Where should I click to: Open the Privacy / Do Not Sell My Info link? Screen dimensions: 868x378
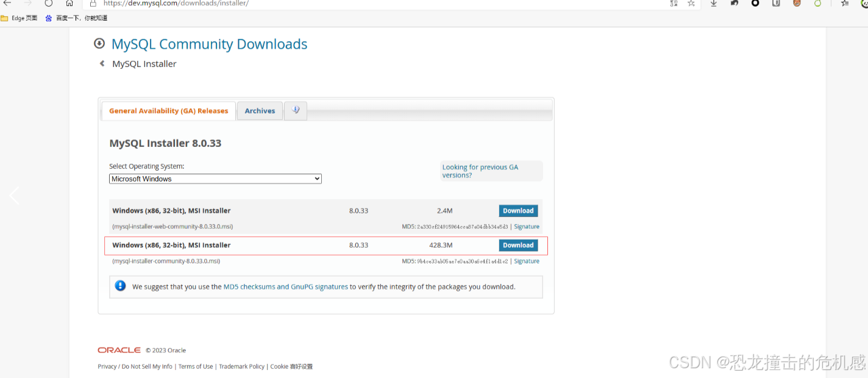tap(135, 366)
